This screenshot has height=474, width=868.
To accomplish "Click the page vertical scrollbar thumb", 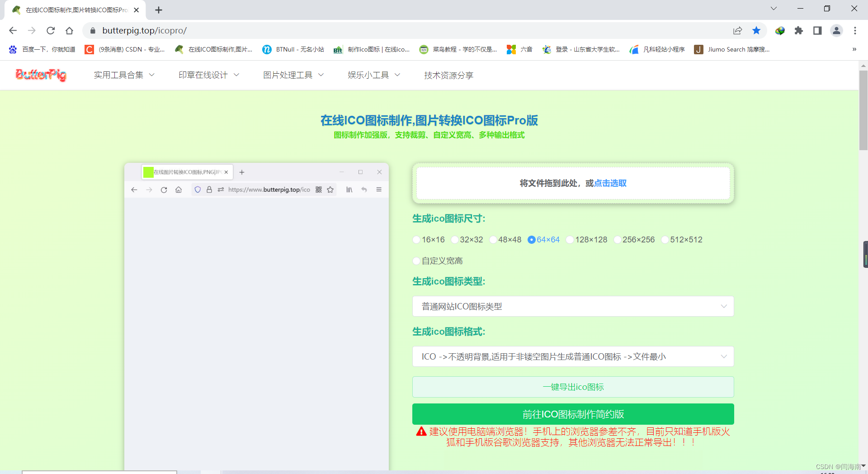I will pyautogui.click(x=863, y=110).
